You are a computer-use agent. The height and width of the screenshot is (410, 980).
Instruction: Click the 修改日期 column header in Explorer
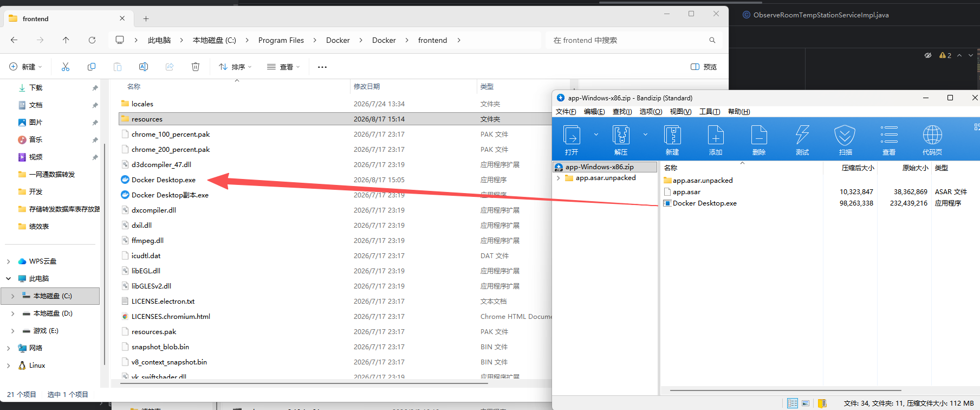click(367, 86)
